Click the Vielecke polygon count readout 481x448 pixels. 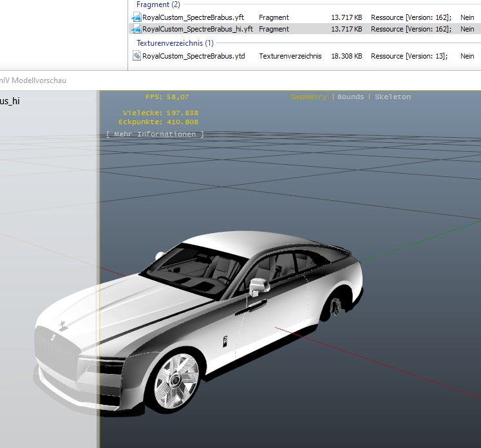pyautogui.click(x=160, y=113)
